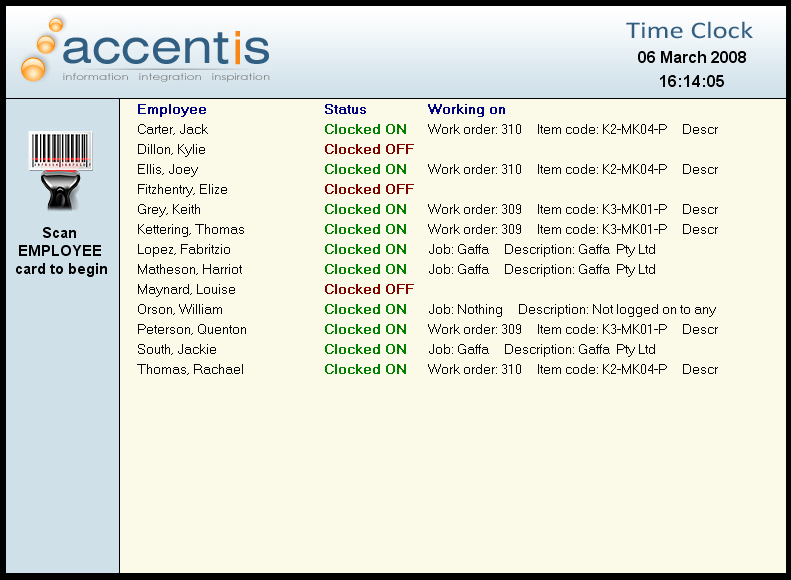Click the Status column header
791x580 pixels.
[x=345, y=109]
